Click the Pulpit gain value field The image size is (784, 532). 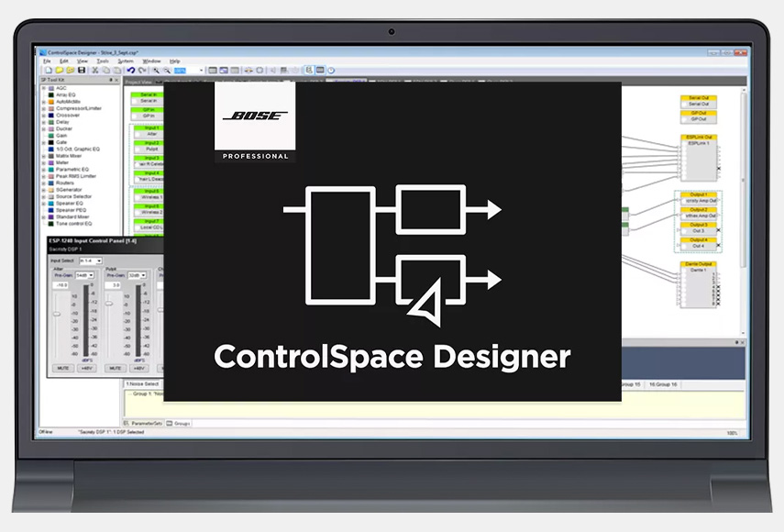click(114, 285)
